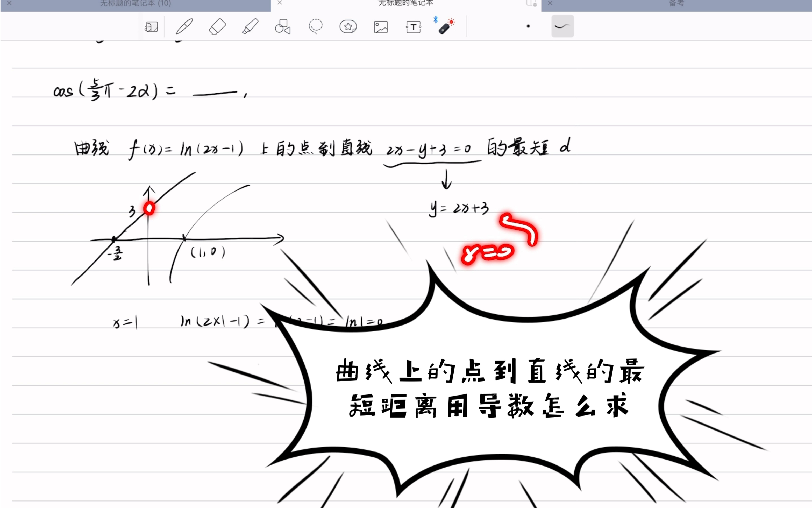Toggle the zoom window tool
The image size is (812, 508).
point(151,26)
